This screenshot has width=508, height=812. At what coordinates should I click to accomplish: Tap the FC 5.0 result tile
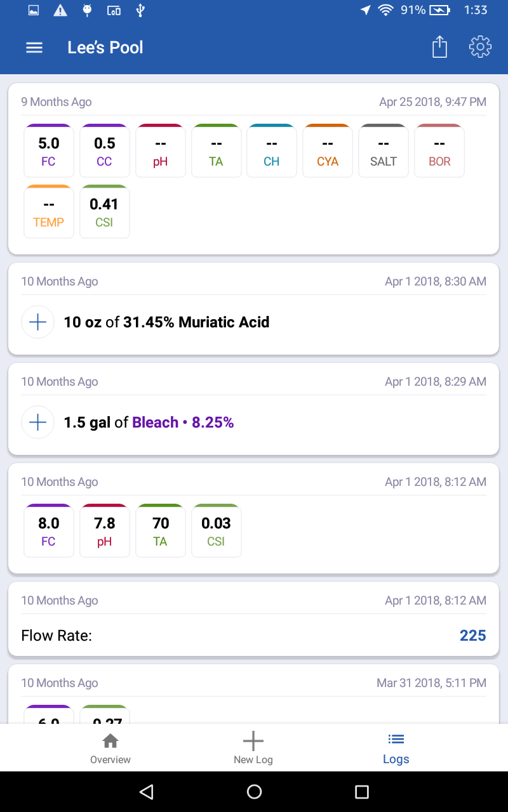(x=48, y=150)
